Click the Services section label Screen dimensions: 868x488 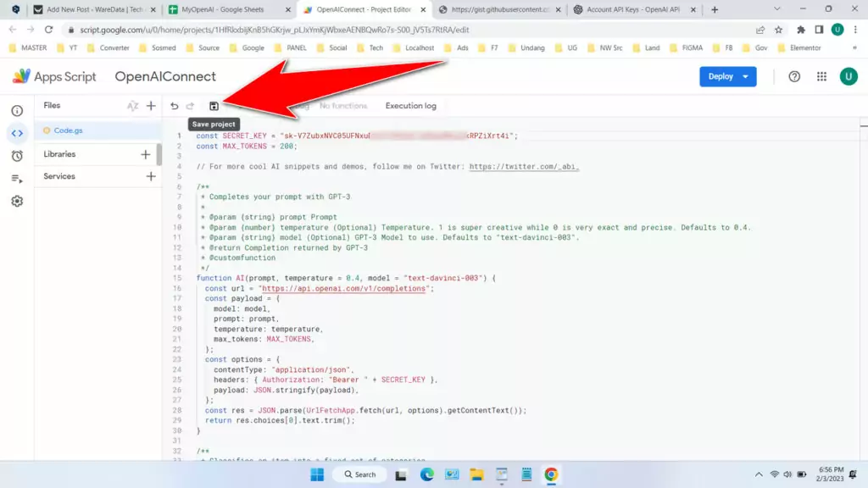[x=59, y=176]
